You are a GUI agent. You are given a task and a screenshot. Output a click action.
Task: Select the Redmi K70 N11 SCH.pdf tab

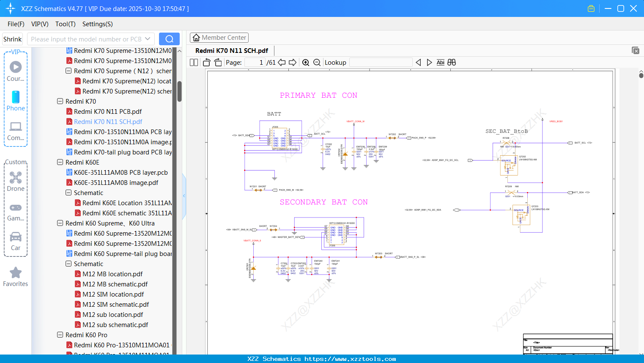pos(231,51)
